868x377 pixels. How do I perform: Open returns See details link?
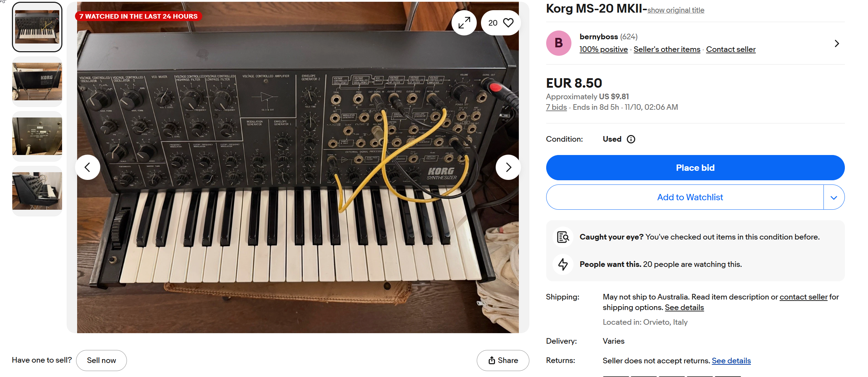click(731, 361)
